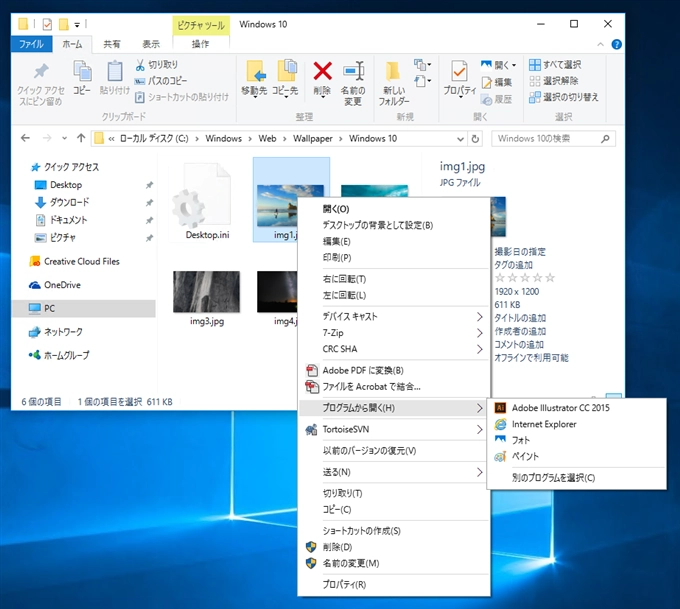680x609 pixels.
Task: Expand the CRC SHA submenu
Action: pos(394,349)
